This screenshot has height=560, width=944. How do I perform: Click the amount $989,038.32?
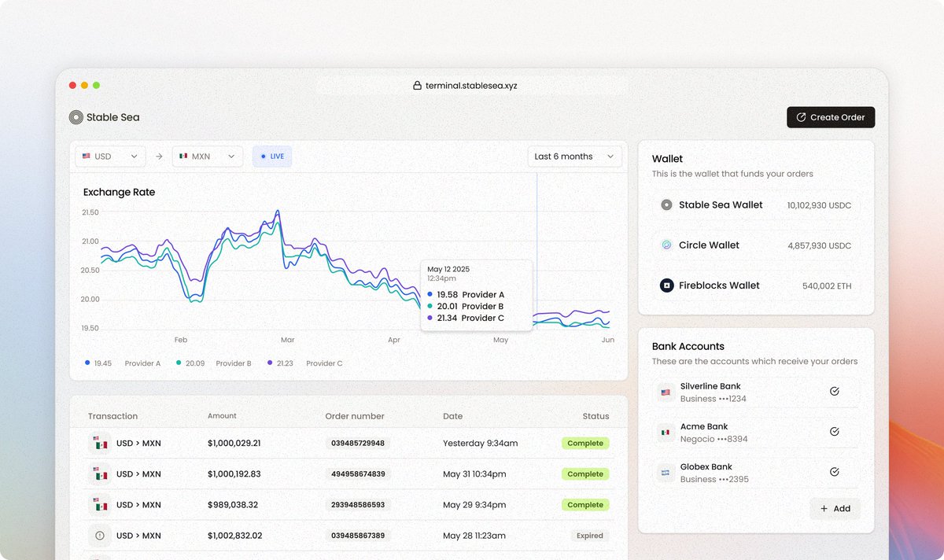[233, 505]
